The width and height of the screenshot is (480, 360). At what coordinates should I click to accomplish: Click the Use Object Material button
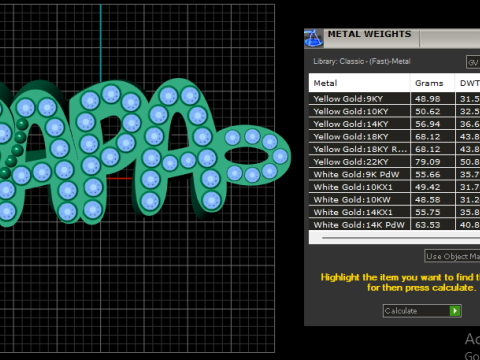pyautogui.click(x=452, y=256)
